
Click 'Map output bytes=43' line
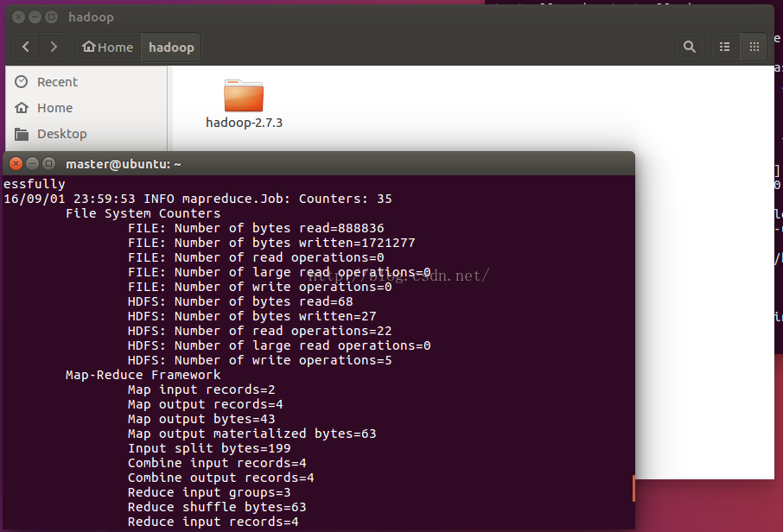tap(201, 419)
